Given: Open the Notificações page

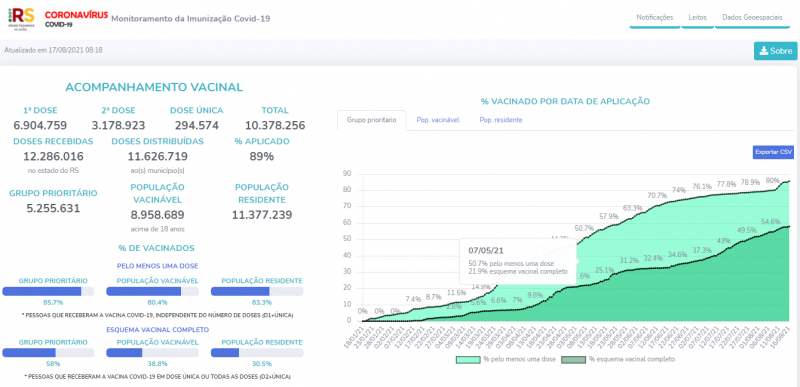Looking at the screenshot, I should tap(655, 18).
